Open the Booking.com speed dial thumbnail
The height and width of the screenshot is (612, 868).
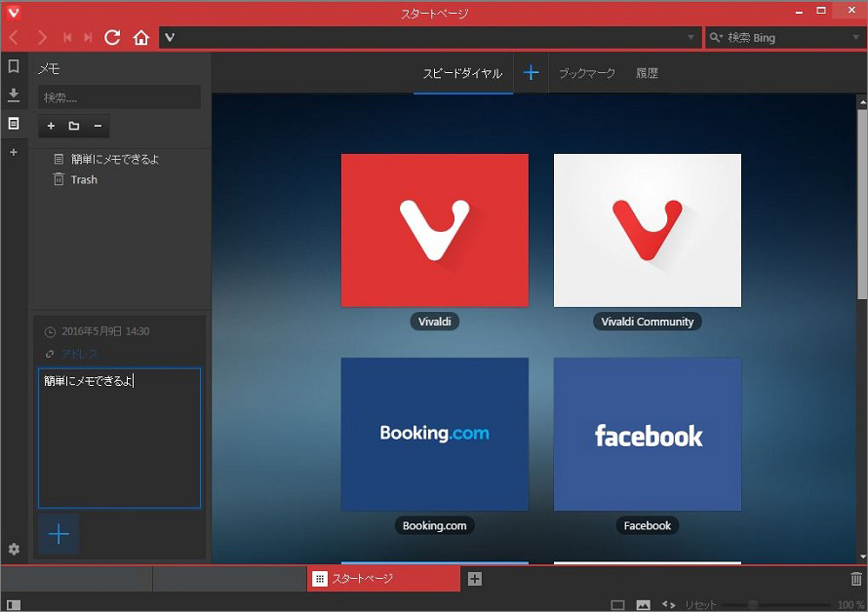tap(435, 435)
